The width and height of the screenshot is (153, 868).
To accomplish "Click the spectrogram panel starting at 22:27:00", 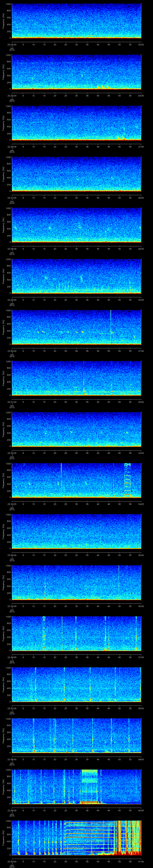I will (x=77, y=174).
